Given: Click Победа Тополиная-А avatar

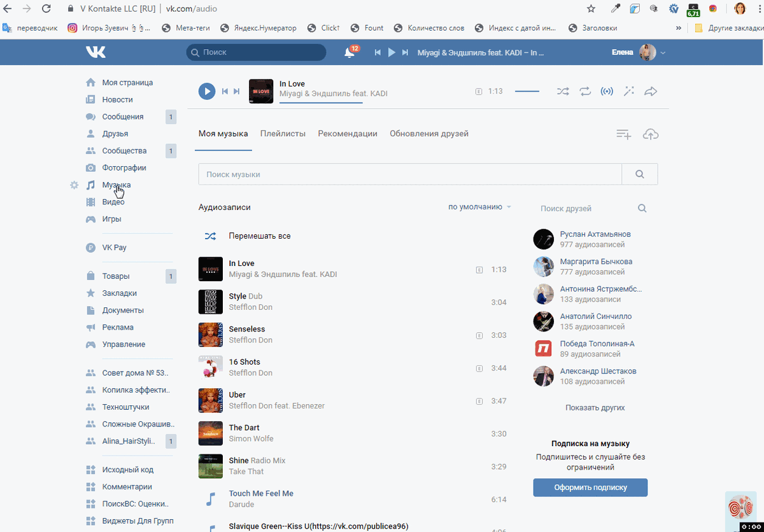Looking at the screenshot, I should point(544,349).
